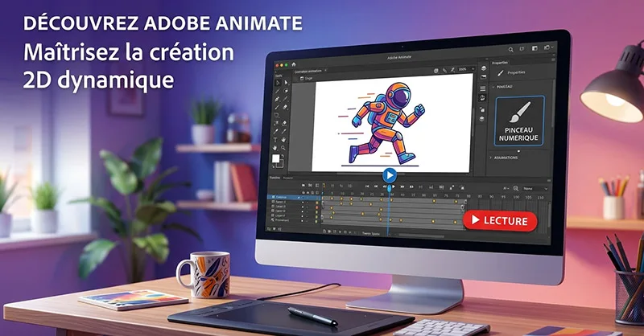Click the highlighted icon in right vertical strip
The width and height of the screenshot is (644, 336).
(483, 98)
